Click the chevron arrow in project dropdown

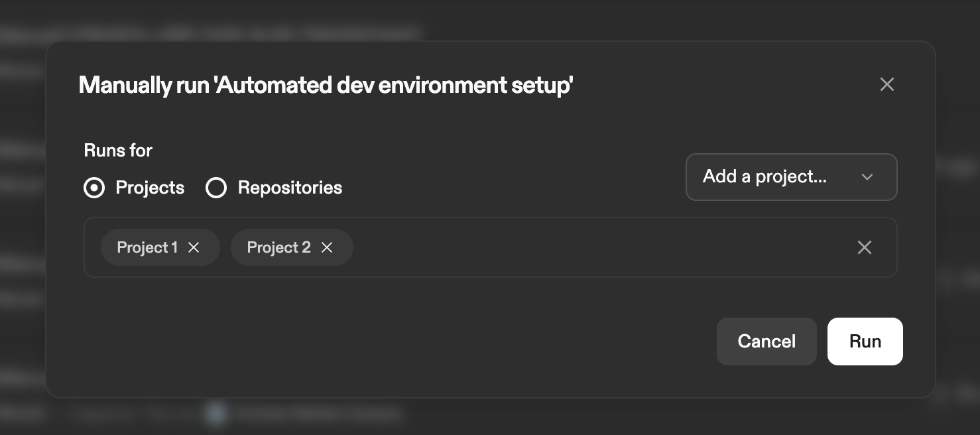click(867, 177)
